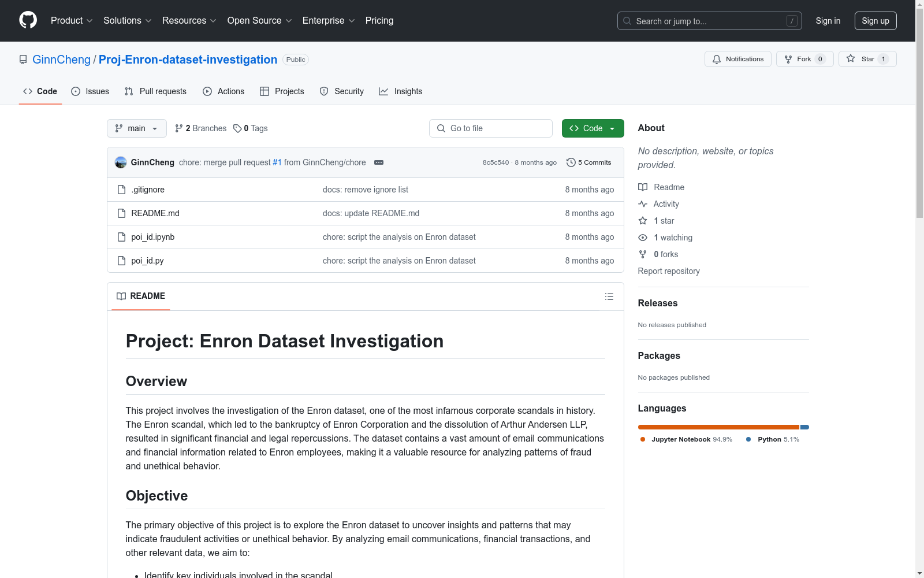Open commit 'docs: update README.md'
924x578 pixels.
371,213
